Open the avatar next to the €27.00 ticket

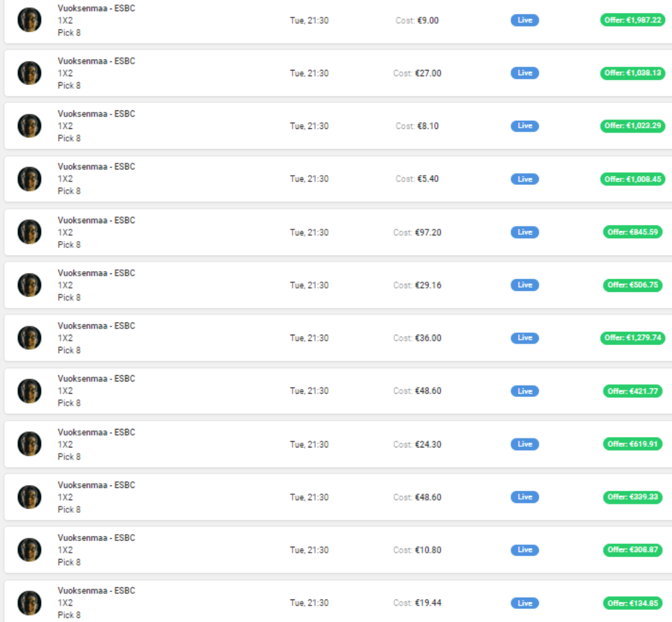coord(29,73)
